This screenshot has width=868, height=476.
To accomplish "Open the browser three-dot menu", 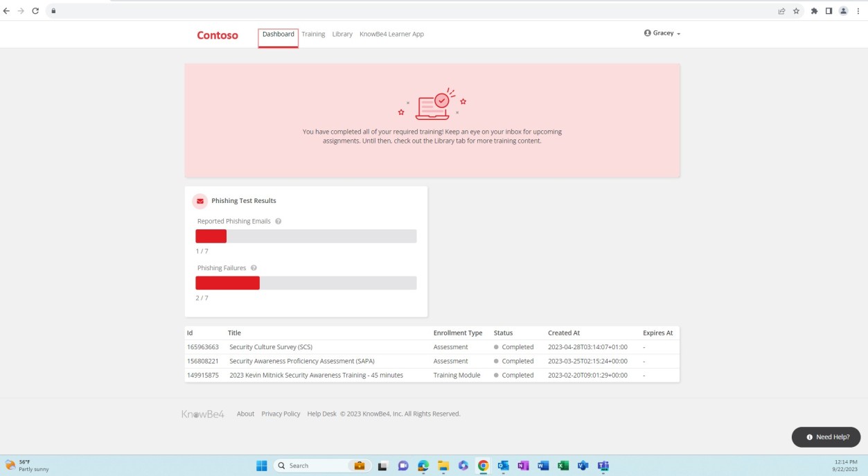I will click(858, 11).
